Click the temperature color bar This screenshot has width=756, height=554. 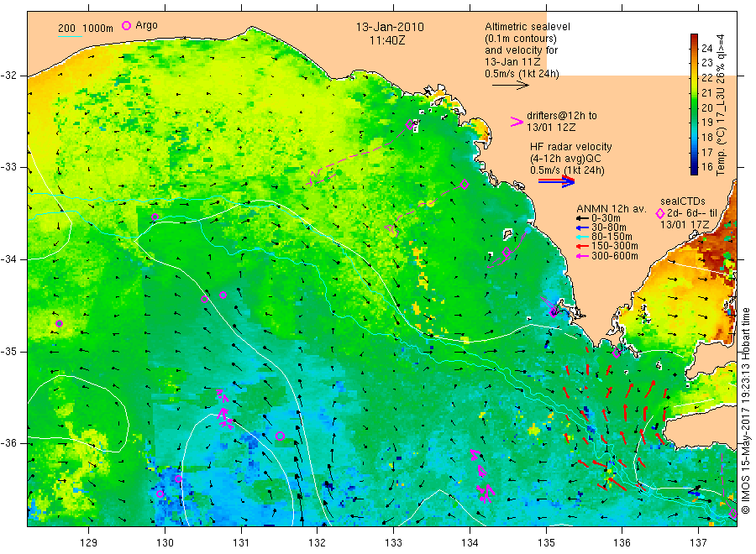point(694,104)
